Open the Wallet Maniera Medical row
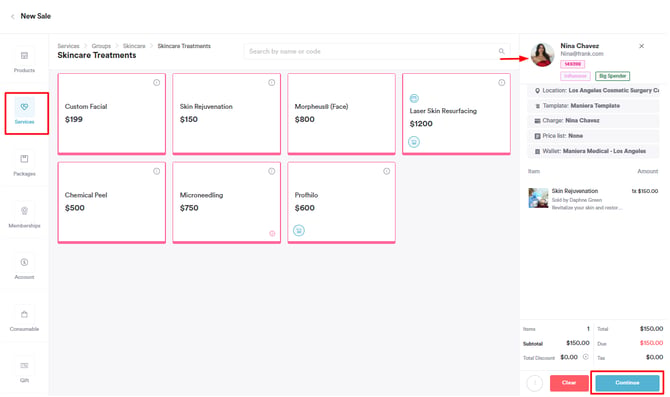This screenshot has width=670, height=397. click(x=594, y=151)
